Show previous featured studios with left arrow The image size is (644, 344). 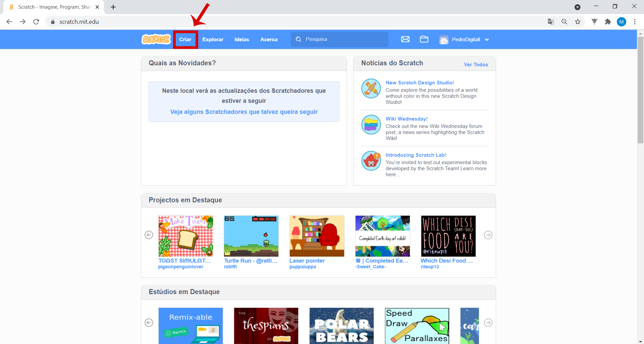pos(149,323)
